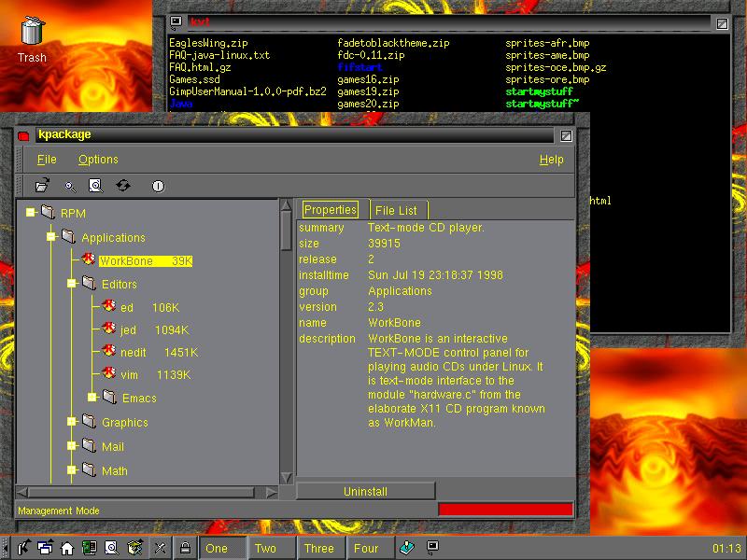This screenshot has height=560, width=747.
Task: Click the round mode switch toolbar icon
Action: tap(158, 186)
